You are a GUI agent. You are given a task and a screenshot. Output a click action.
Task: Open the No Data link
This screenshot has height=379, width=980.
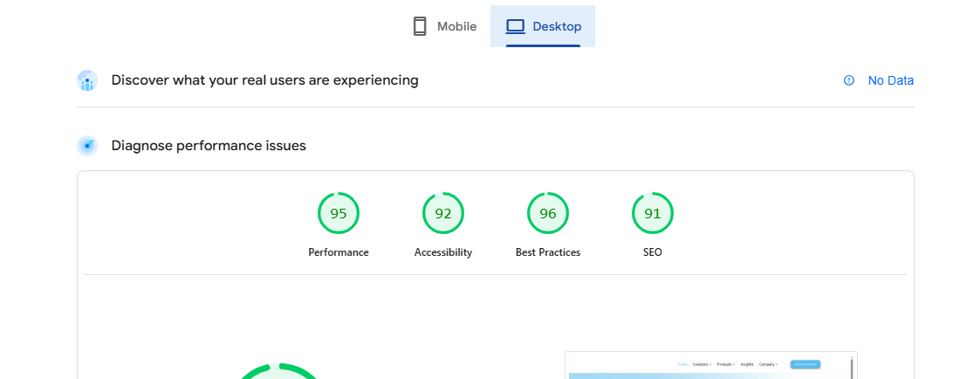click(x=890, y=80)
